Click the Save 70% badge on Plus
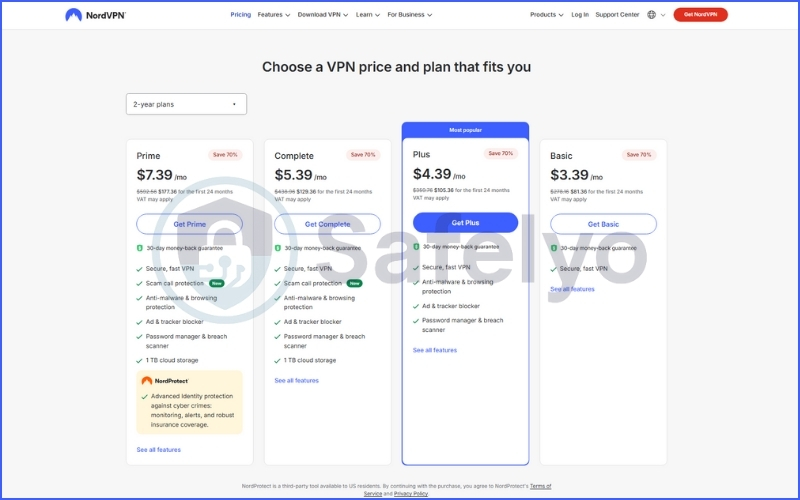 coord(501,153)
